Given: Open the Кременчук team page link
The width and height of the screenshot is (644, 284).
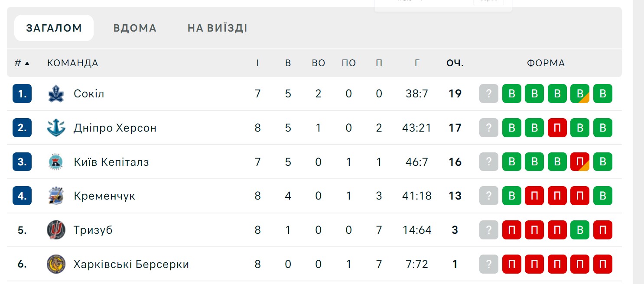Looking at the screenshot, I should 104,196.
